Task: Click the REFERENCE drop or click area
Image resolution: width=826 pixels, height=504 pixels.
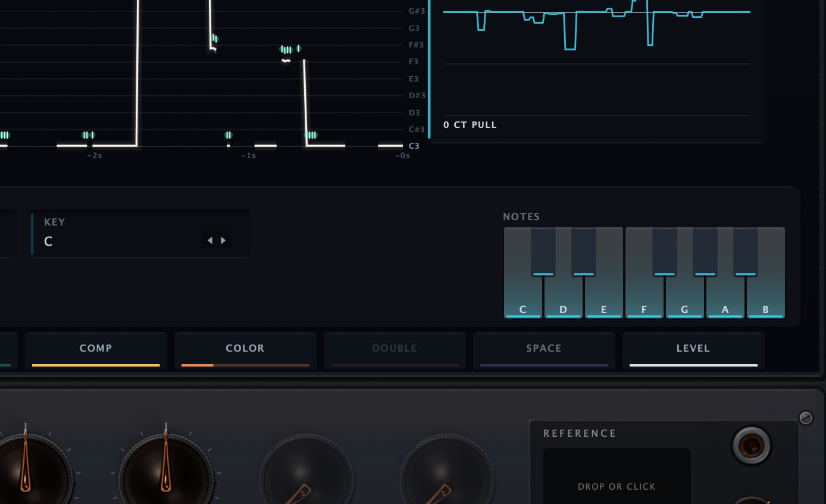Action: 617,476
